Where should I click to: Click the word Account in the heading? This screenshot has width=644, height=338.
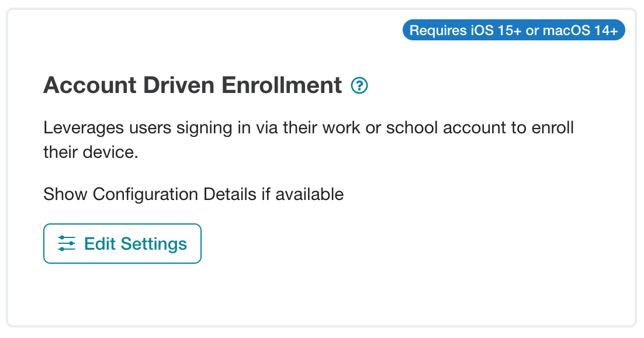[90, 85]
